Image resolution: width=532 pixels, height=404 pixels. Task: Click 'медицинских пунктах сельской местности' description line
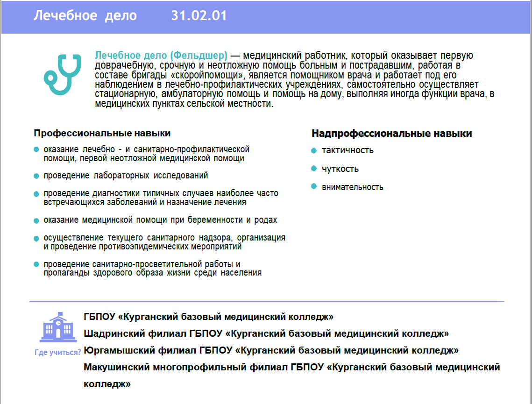(184, 104)
